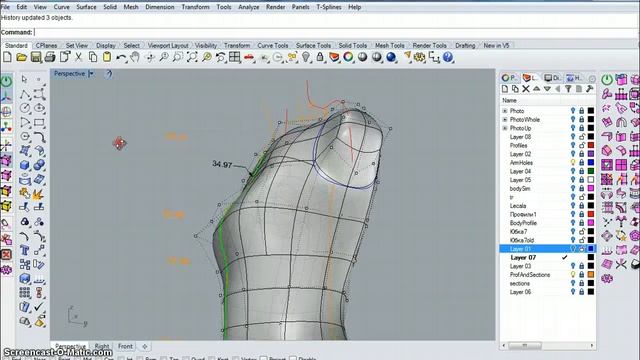
Task: Click the Paste clipboard icon
Action: [x=107, y=57]
